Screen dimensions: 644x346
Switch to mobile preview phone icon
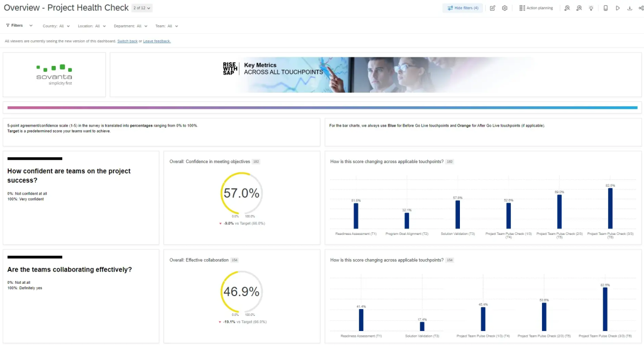tap(605, 8)
